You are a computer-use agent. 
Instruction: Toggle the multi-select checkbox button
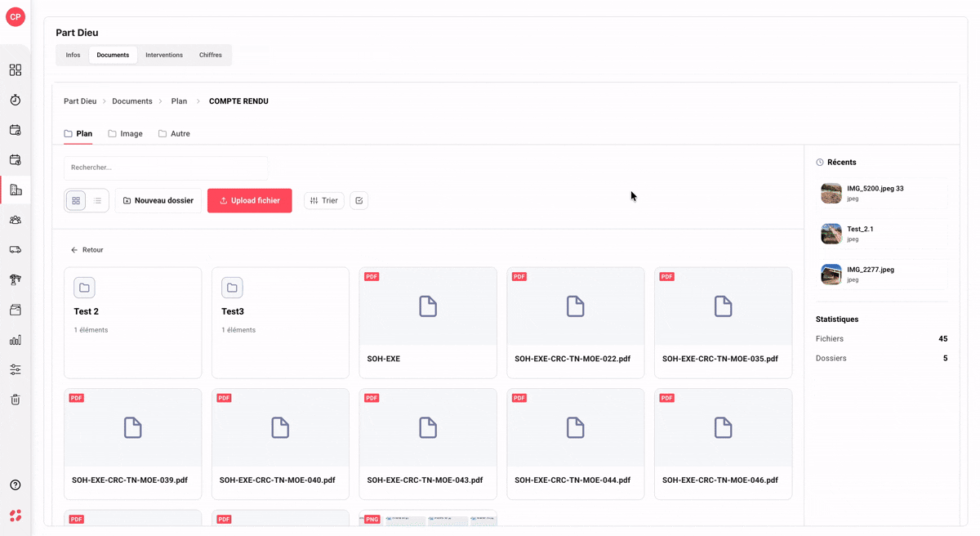coord(359,200)
